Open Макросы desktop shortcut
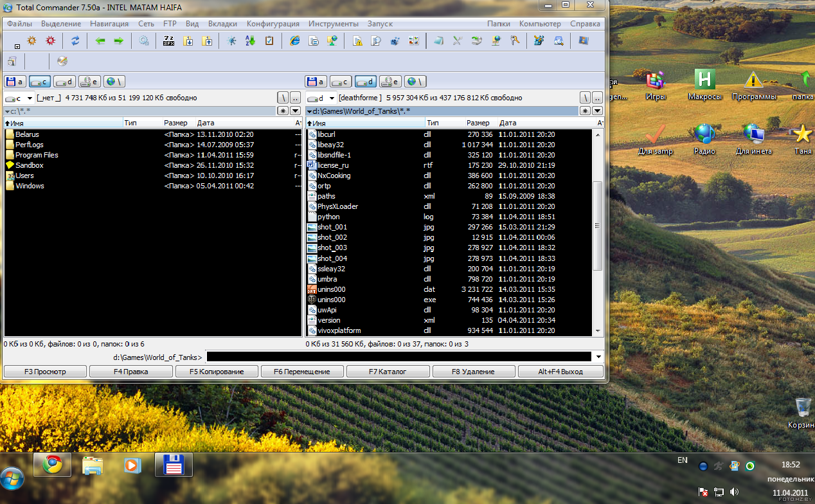 tap(705, 85)
